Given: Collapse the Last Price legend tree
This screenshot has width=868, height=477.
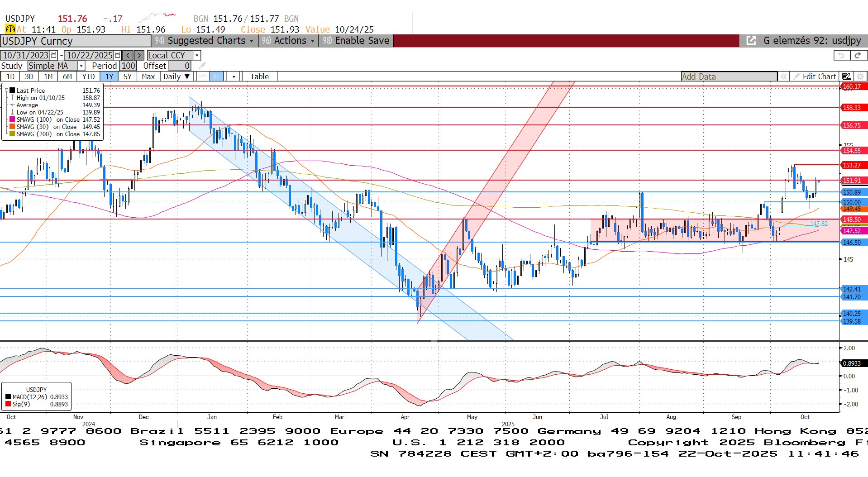Looking at the screenshot, I should [6, 91].
